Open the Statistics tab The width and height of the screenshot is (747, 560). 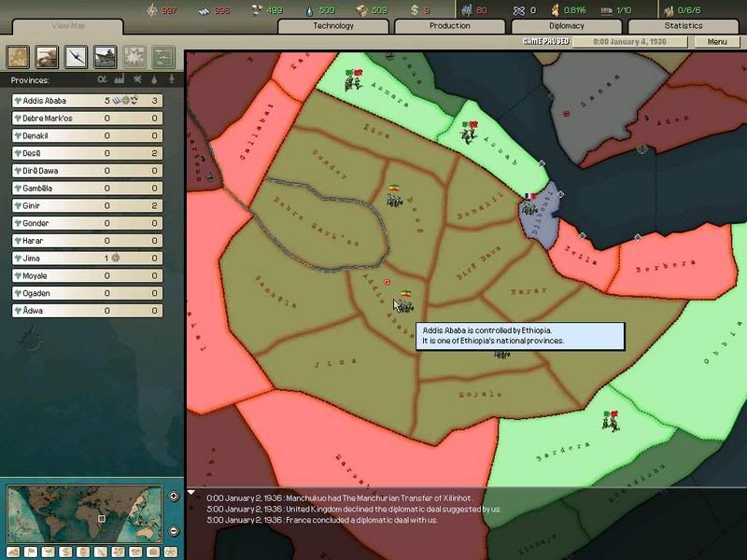pos(683,26)
